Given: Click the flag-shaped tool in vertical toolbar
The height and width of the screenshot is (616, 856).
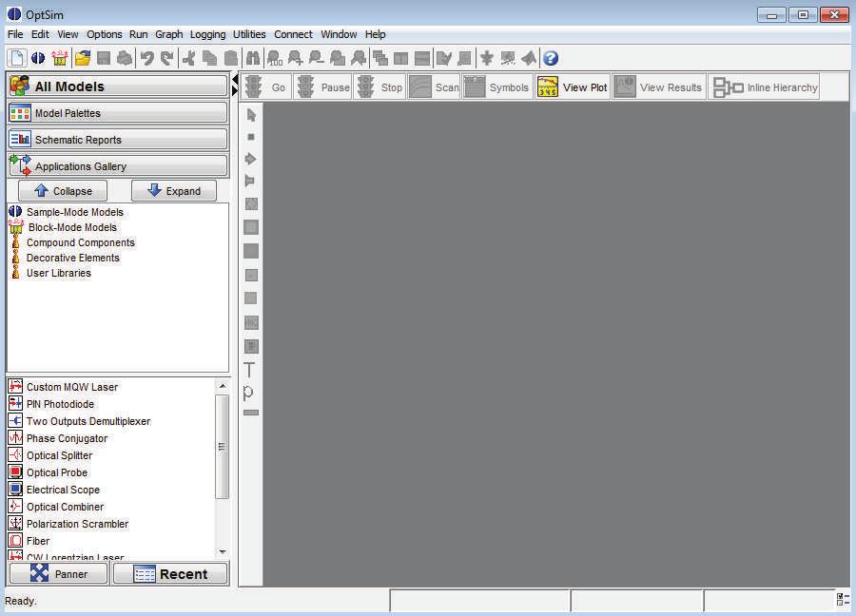Looking at the screenshot, I should point(250,181).
